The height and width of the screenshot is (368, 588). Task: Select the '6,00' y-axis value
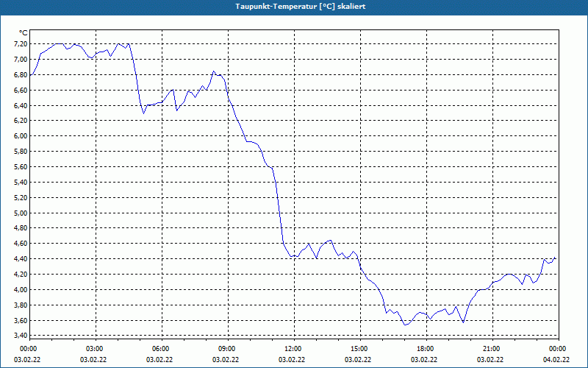point(21,136)
